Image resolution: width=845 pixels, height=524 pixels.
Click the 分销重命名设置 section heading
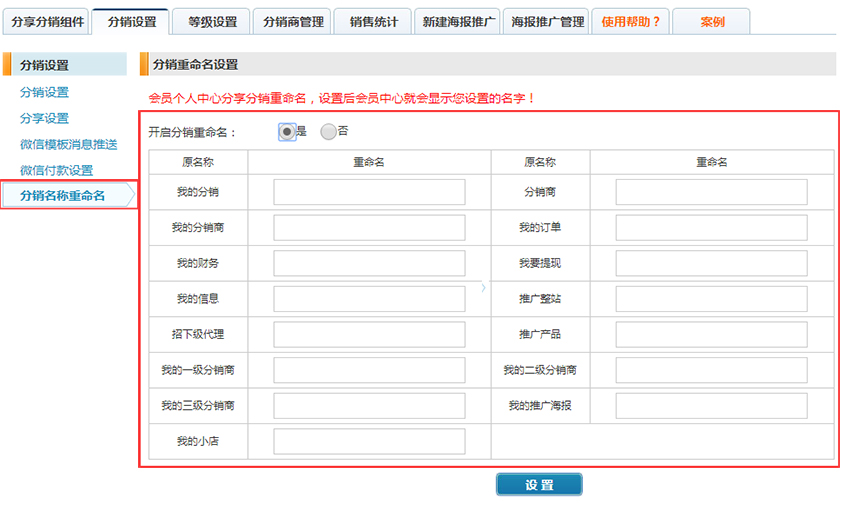(195, 65)
